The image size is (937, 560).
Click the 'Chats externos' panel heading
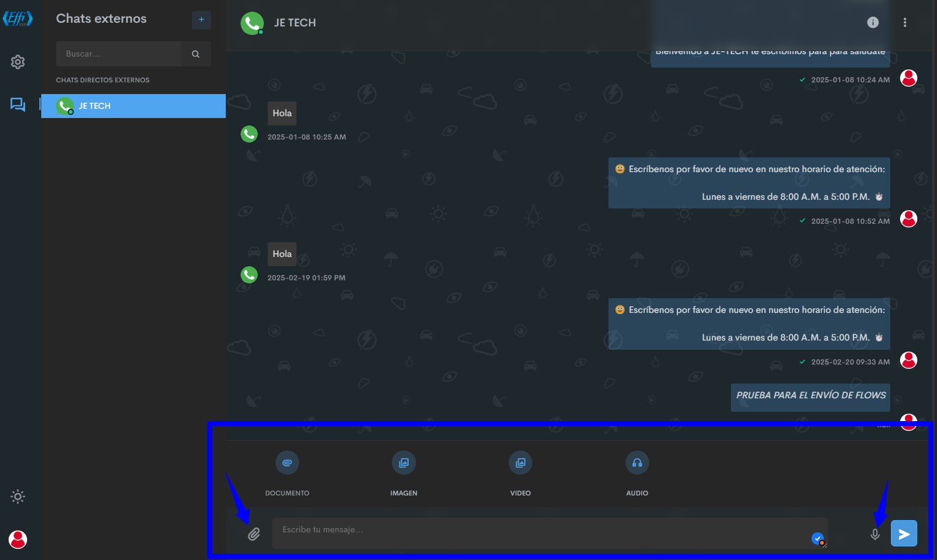102,19
